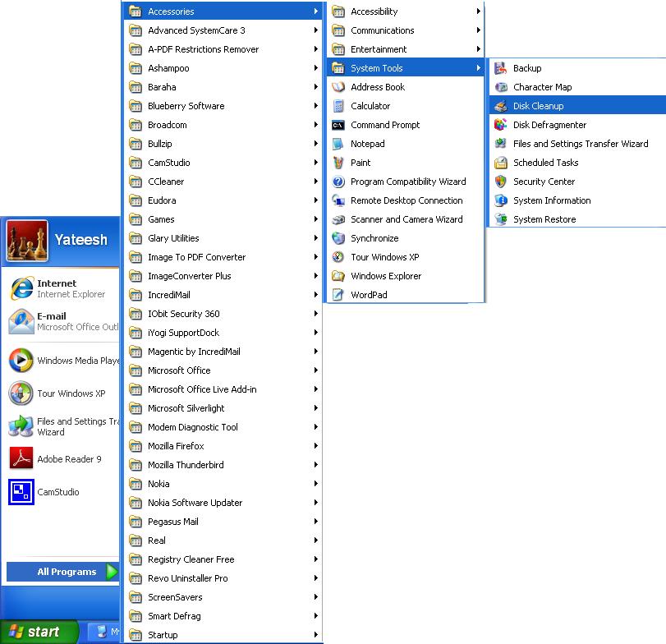Click the Scanner and Camera Wizard icon

(x=338, y=219)
